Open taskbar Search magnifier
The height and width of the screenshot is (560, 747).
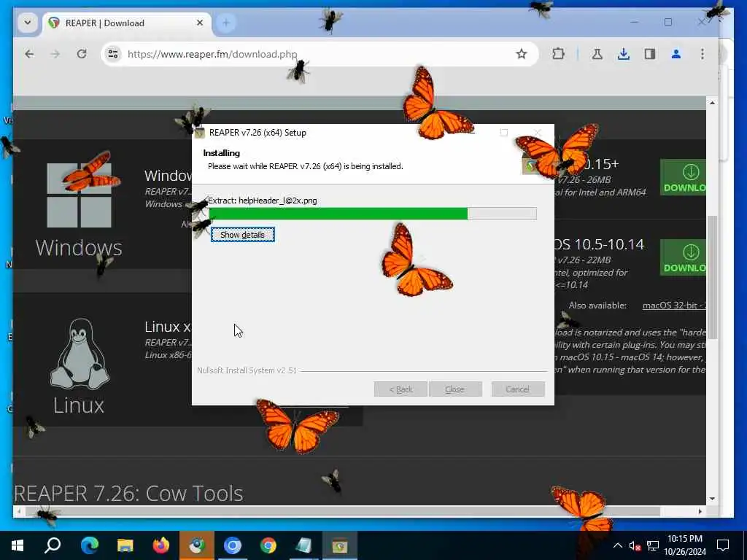[x=53, y=545]
